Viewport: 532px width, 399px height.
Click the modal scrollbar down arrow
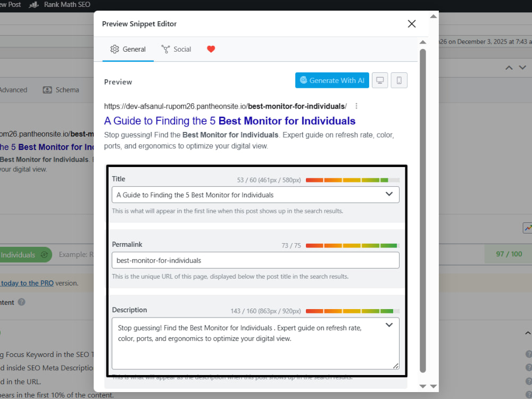[423, 386]
